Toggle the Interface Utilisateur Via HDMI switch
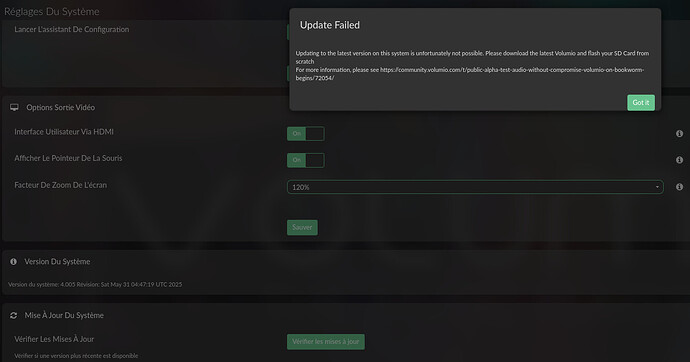The width and height of the screenshot is (690, 362). pyautogui.click(x=305, y=134)
